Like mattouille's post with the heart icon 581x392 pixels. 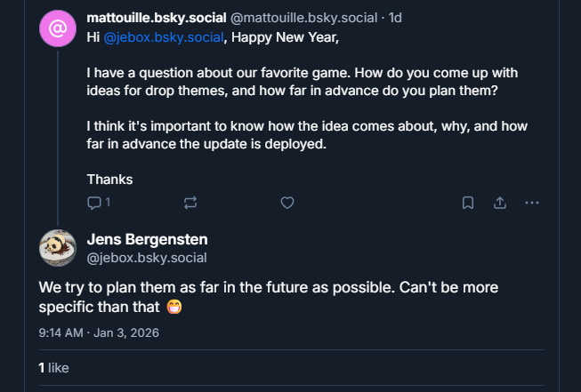click(286, 203)
